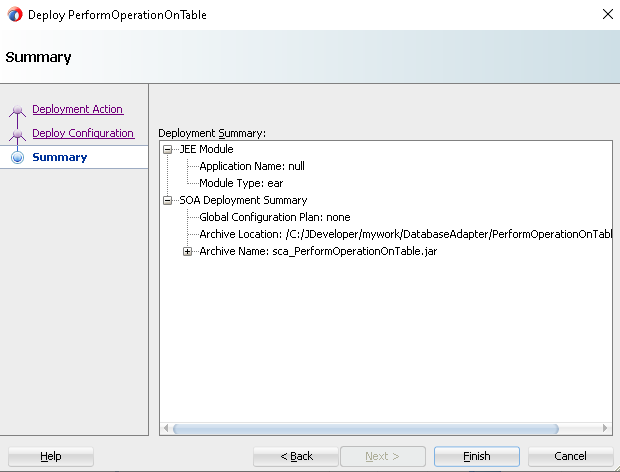Click the Deployment Action step bullet icon
Image resolution: width=620 pixels, height=472 pixels.
click(17, 110)
